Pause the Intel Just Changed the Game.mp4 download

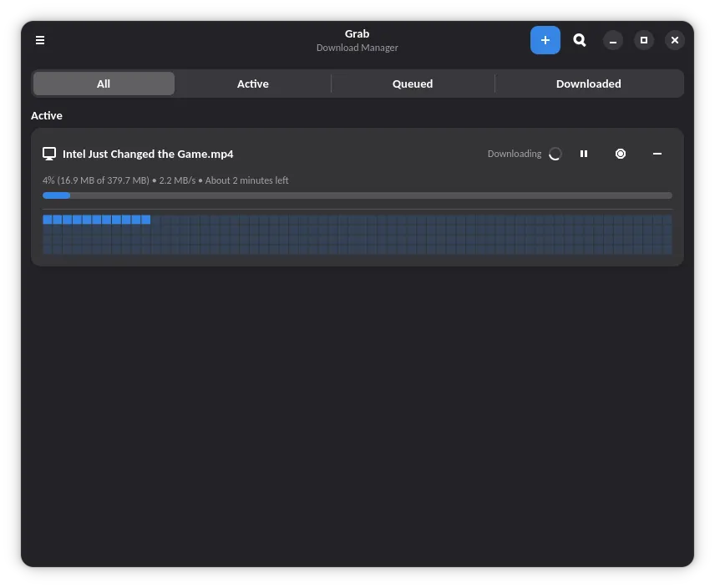pyautogui.click(x=583, y=154)
